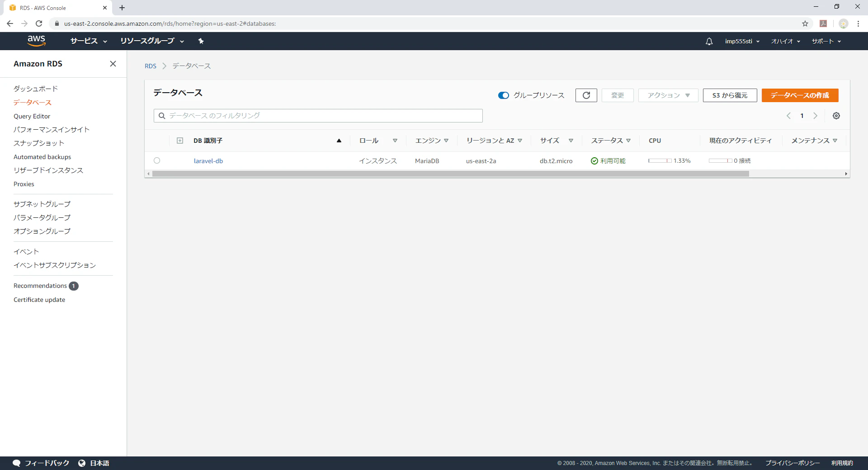Open the laravel-db database link
The height and width of the screenshot is (470, 868).
pyautogui.click(x=208, y=161)
